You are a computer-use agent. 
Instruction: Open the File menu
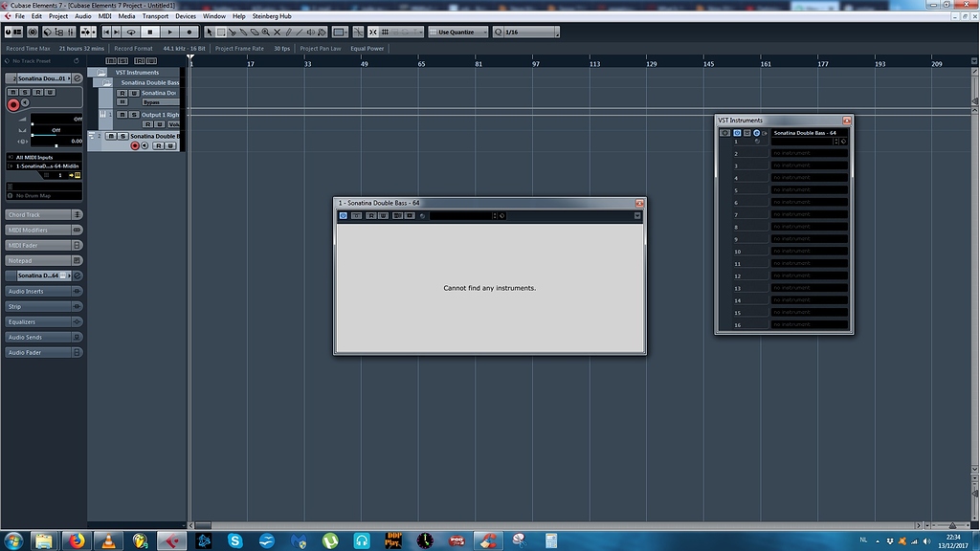point(20,16)
